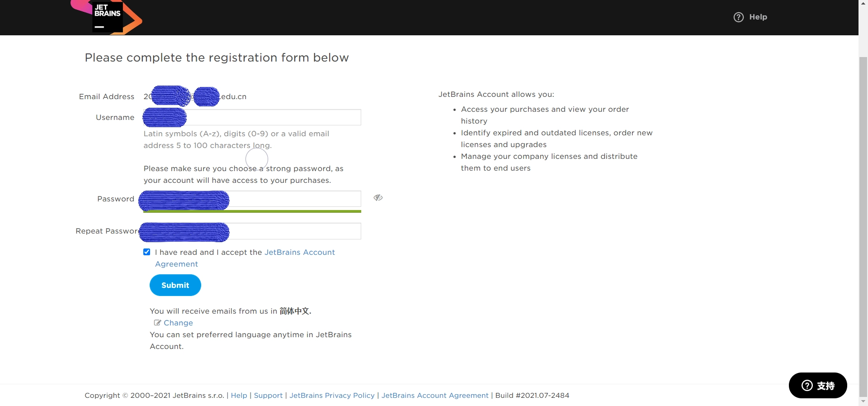The image size is (868, 406).
Task: Uncheck the account agreement checkbox
Action: 147,252
